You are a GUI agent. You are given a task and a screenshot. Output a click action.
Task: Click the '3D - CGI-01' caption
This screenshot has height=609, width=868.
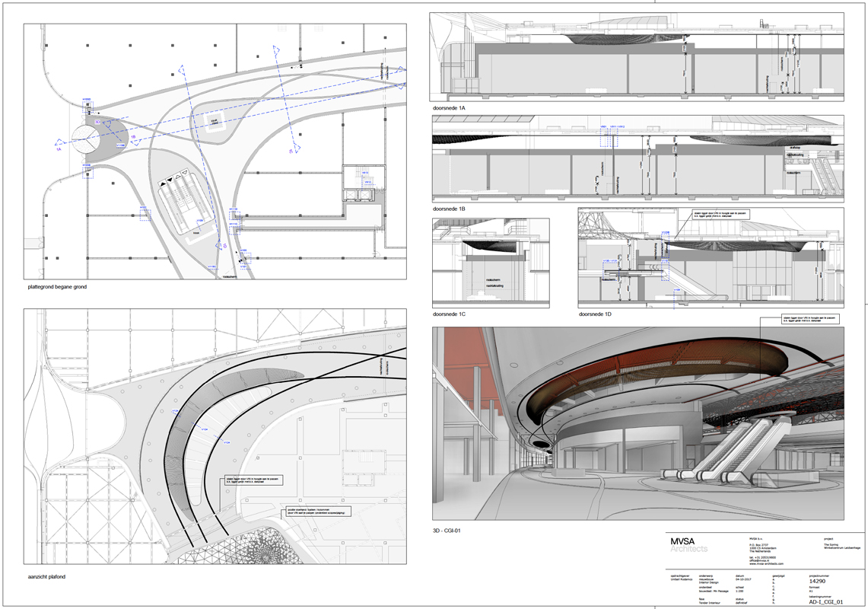click(447, 530)
